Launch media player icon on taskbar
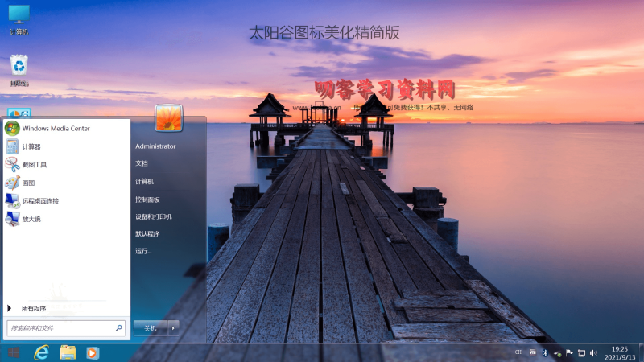The image size is (644, 362). [x=93, y=353]
